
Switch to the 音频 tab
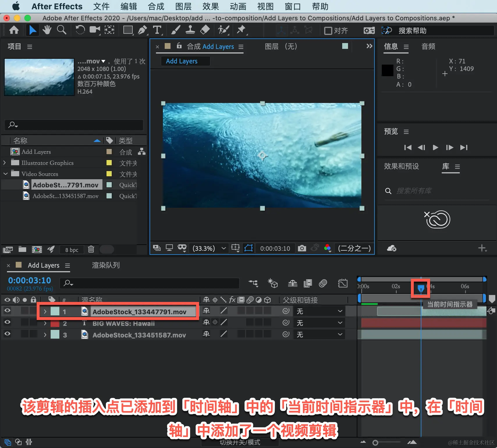[x=428, y=47]
